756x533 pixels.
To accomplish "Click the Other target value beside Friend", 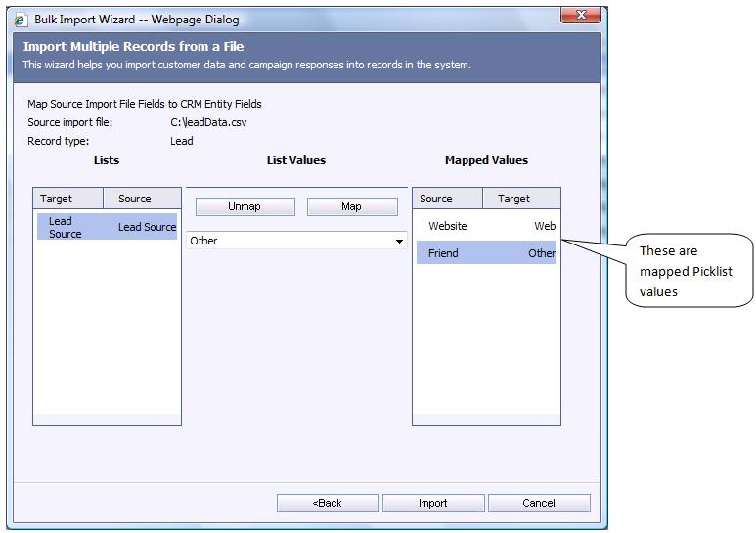I will tap(542, 253).
